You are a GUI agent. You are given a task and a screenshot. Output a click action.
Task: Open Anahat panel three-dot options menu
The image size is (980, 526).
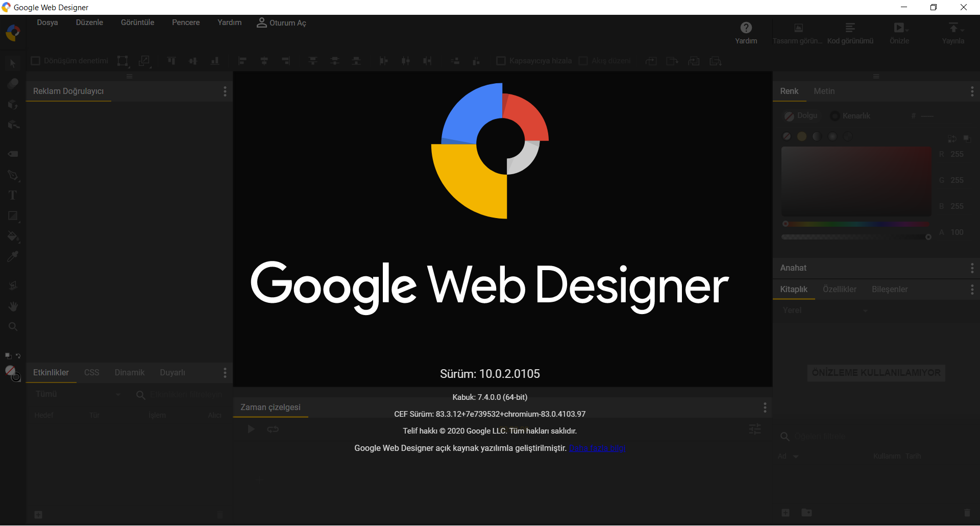tap(972, 268)
